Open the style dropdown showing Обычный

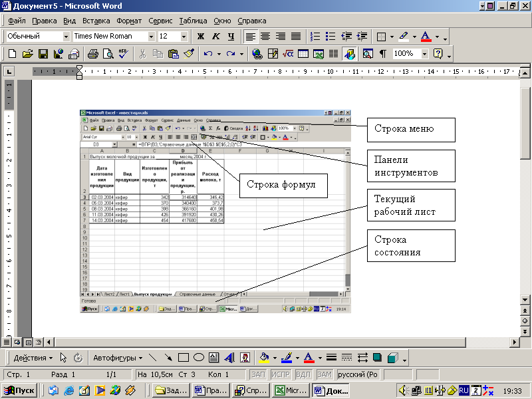[x=66, y=37]
